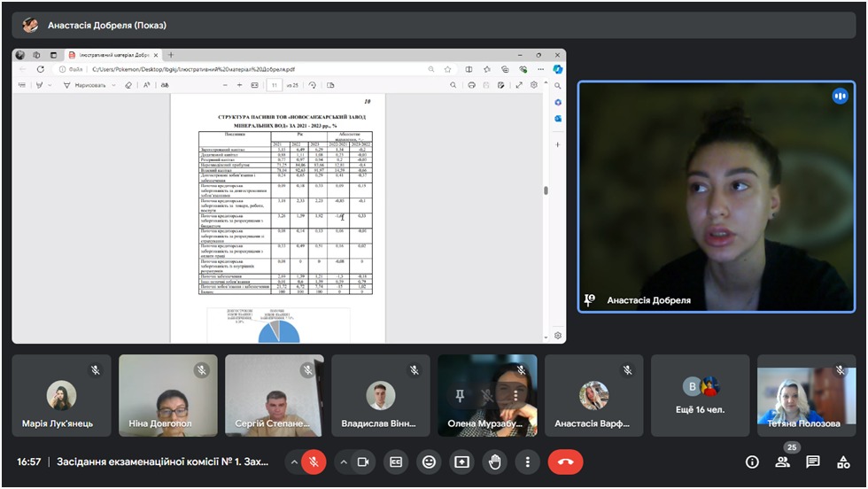This screenshot has height=489, width=868.
Task: Click "Нарисовать" in the PDF toolbar
Action: pos(89,85)
